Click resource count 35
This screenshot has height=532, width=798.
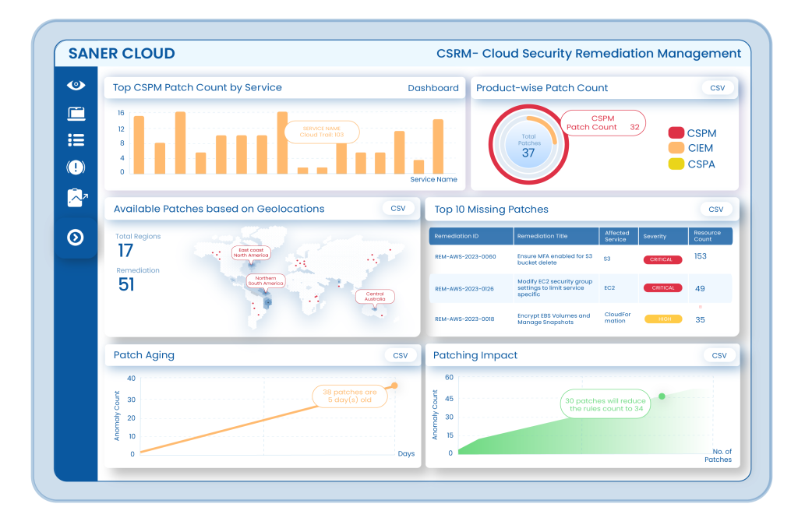[x=700, y=320]
